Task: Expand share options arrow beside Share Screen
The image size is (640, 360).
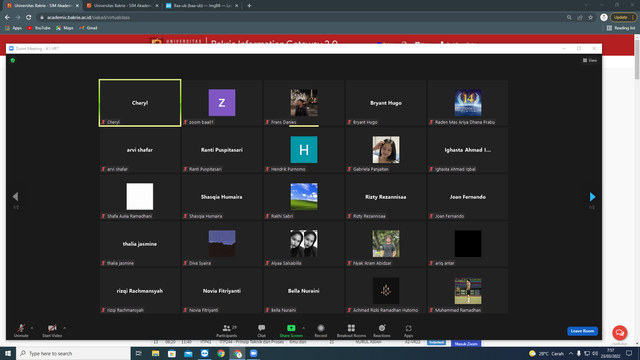Action: [x=303, y=328]
